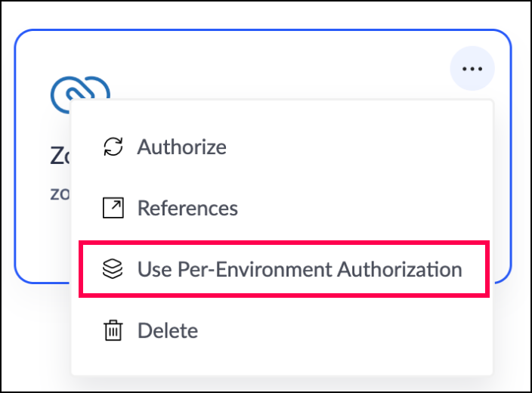The image size is (532, 393).
Task: Click the References external-link arrow icon
Action: pyautogui.click(x=113, y=208)
